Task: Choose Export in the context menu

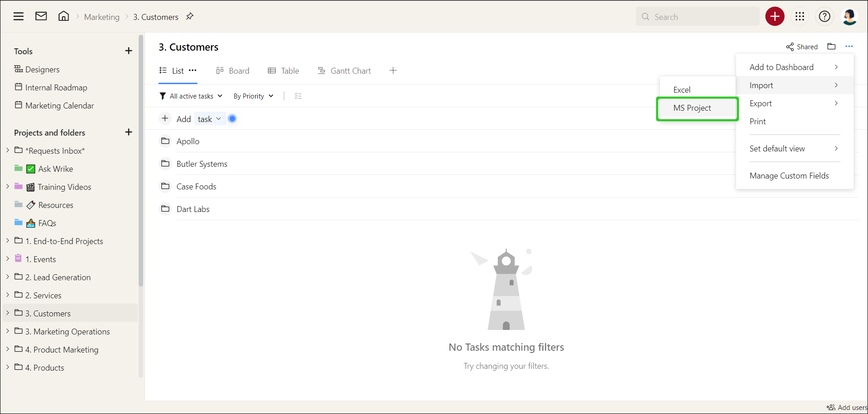Action: 761,103
